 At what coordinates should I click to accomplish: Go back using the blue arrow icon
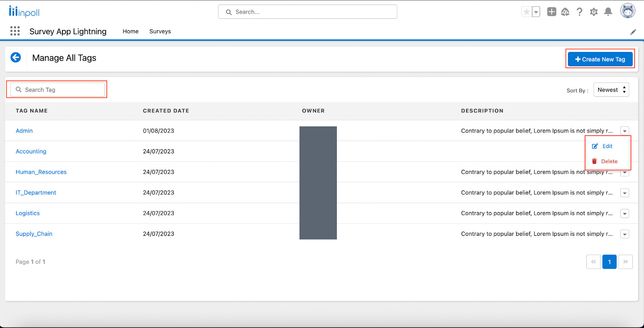coord(16,58)
